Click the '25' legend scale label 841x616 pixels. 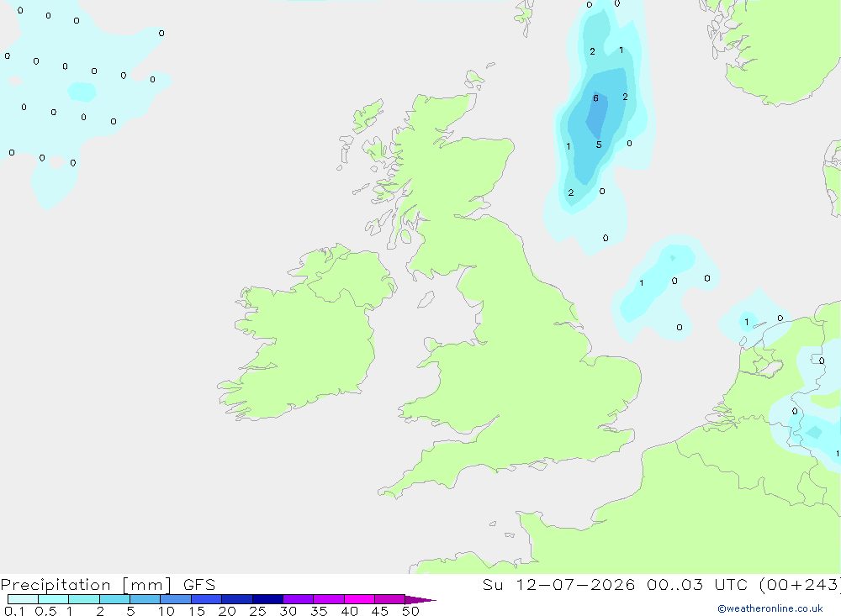[x=258, y=611]
